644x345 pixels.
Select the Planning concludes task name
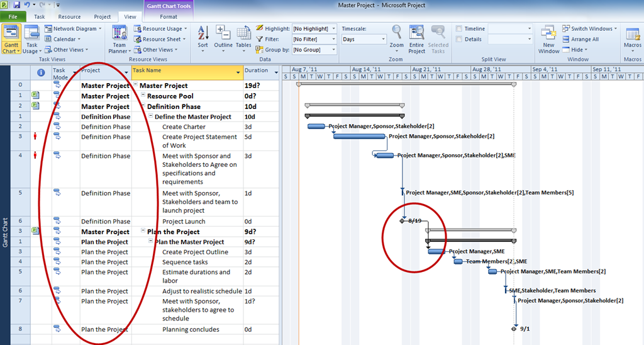pyautogui.click(x=191, y=329)
